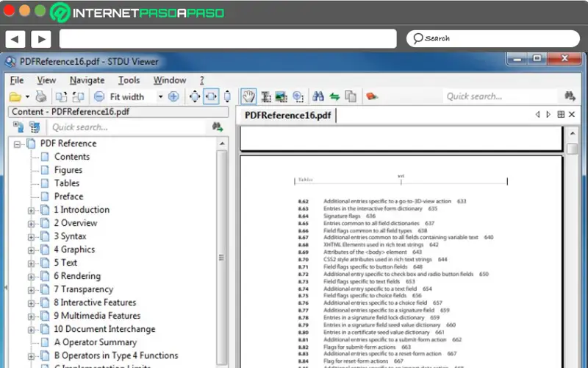Click the Content tree scrollbar up arrow
588x368 pixels.
pos(222,144)
